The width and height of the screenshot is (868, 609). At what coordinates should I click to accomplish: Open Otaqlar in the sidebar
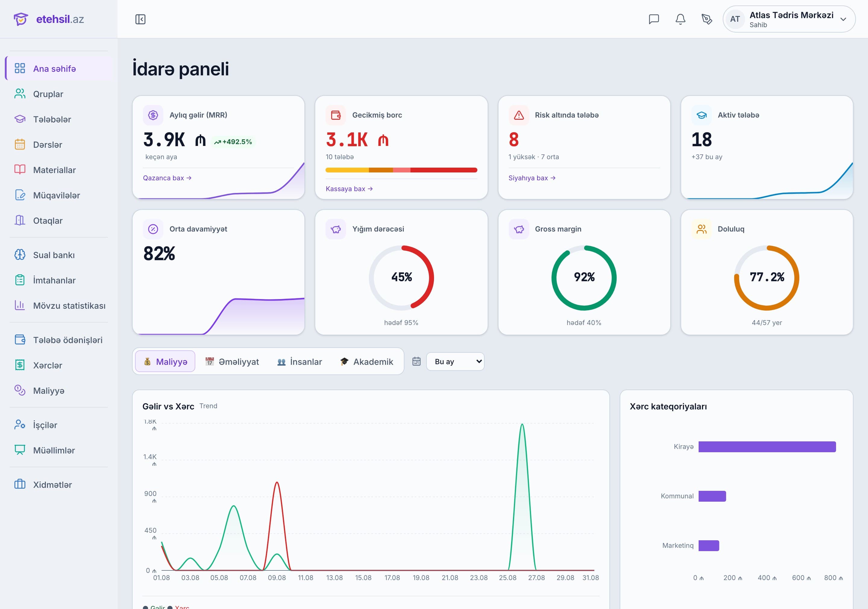(x=59, y=220)
